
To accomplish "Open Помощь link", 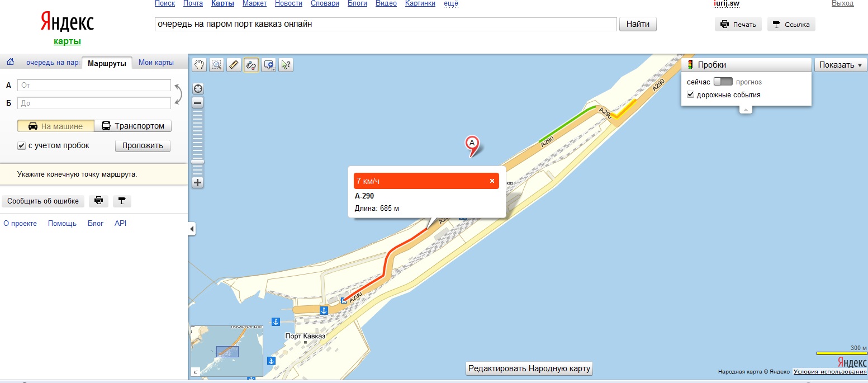I will [x=62, y=223].
